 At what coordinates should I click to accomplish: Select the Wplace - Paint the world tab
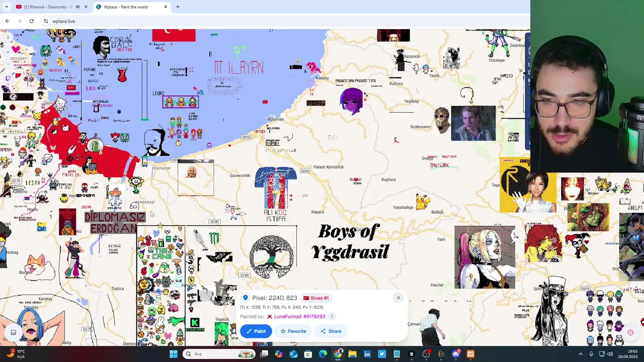131,7
